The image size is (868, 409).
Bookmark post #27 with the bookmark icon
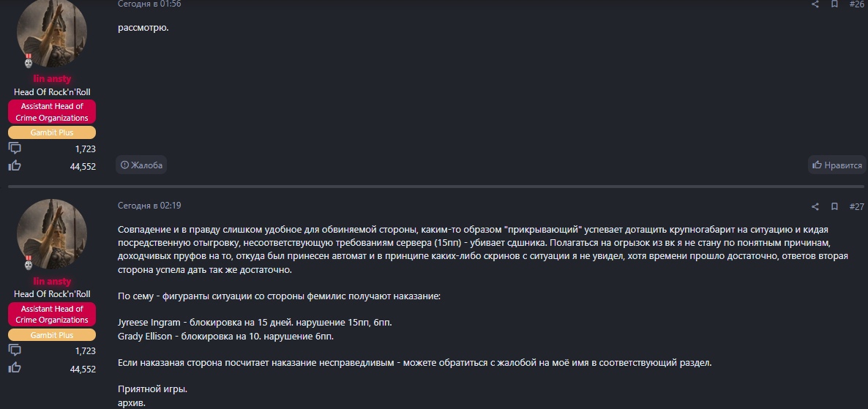pos(834,207)
